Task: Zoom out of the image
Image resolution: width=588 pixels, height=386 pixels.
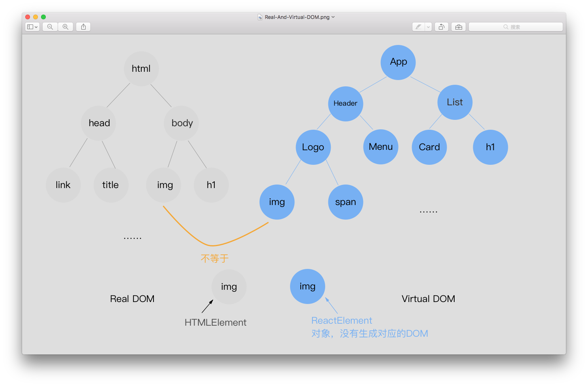Action: [50, 26]
